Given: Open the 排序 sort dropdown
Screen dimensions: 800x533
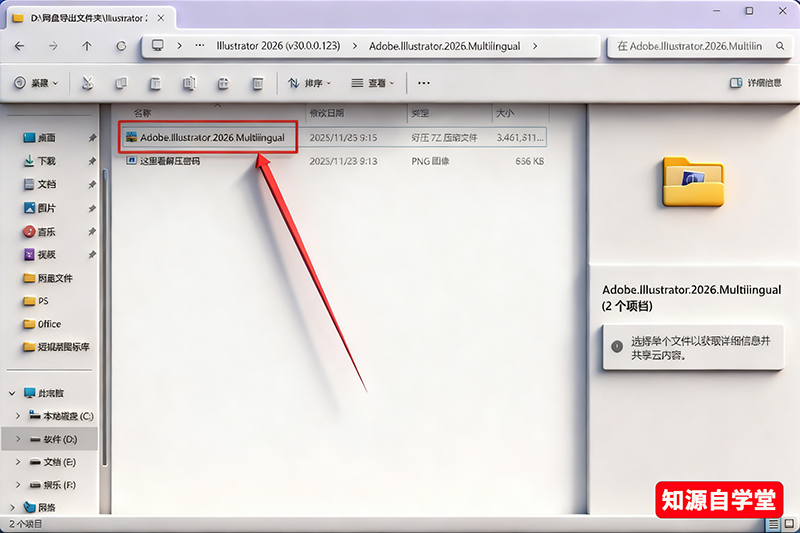Looking at the screenshot, I should click(312, 83).
